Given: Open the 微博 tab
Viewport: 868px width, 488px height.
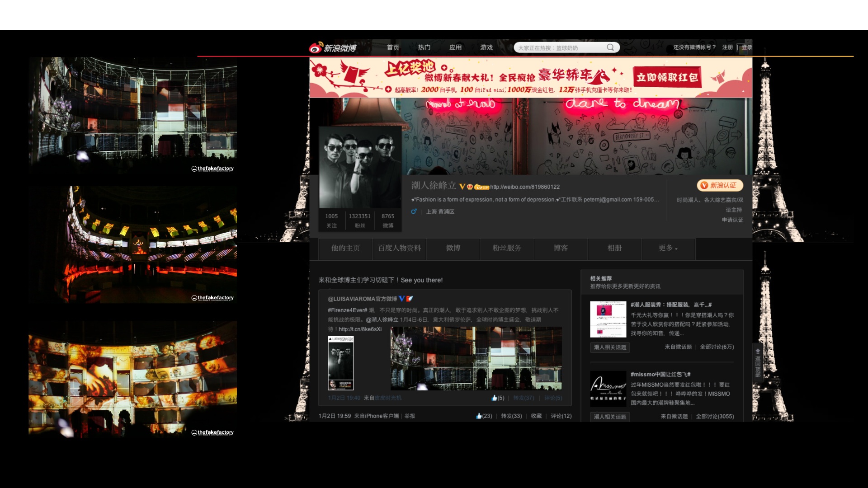Looking at the screenshot, I should click(x=453, y=248).
